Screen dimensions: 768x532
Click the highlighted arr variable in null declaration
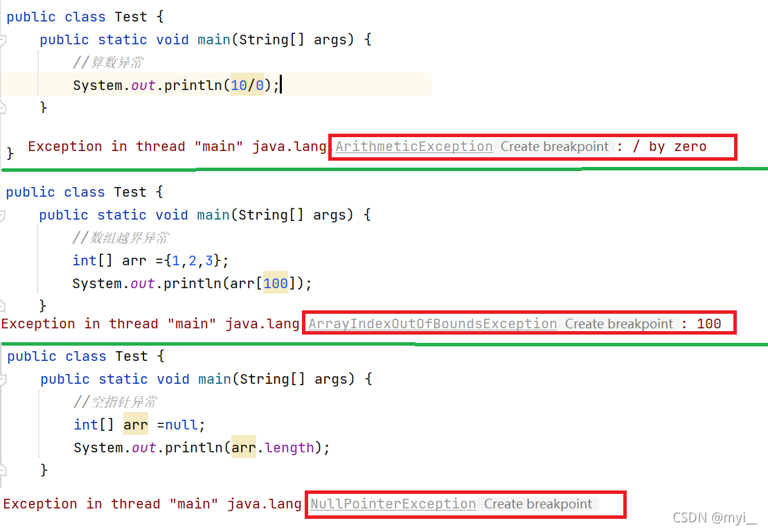[136, 424]
